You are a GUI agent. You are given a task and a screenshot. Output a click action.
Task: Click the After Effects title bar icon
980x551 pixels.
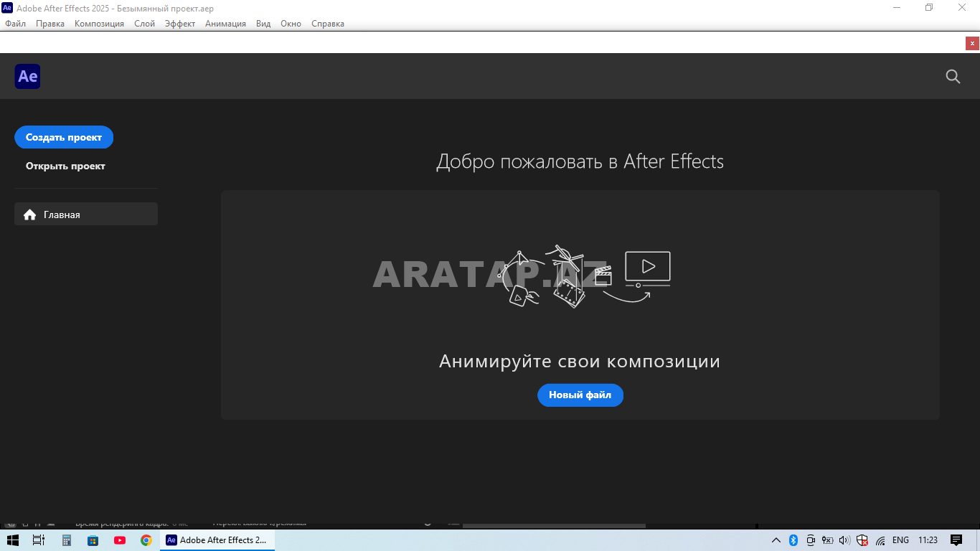[x=7, y=8]
